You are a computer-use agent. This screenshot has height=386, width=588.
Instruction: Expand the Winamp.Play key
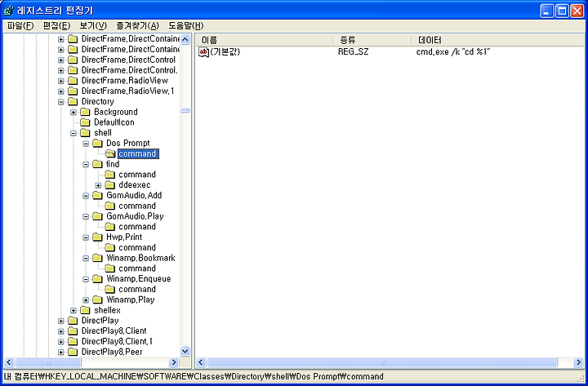pyautogui.click(x=86, y=300)
